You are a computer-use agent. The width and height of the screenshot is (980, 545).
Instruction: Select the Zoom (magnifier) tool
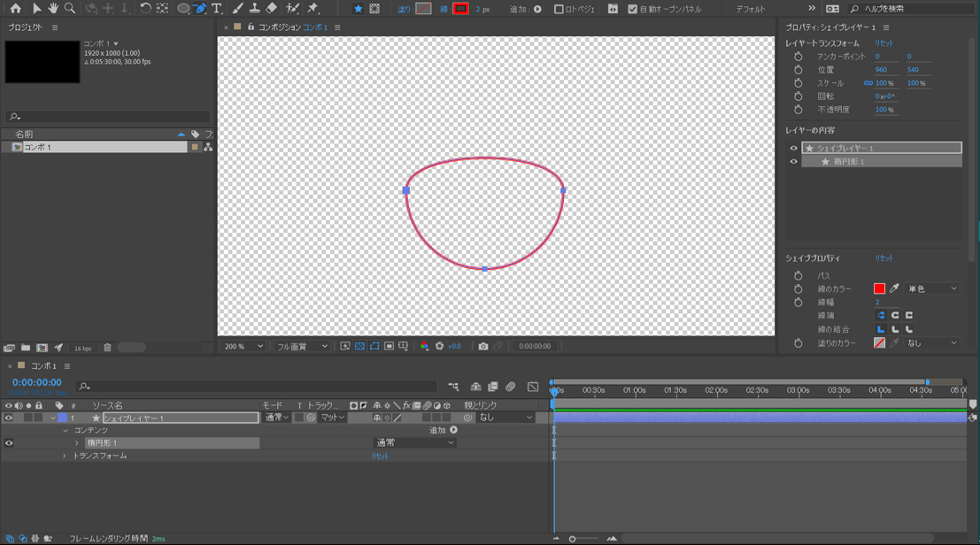[x=70, y=9]
